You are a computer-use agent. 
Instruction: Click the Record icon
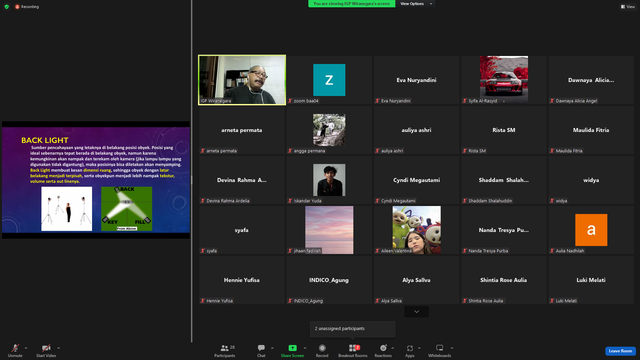(322, 348)
